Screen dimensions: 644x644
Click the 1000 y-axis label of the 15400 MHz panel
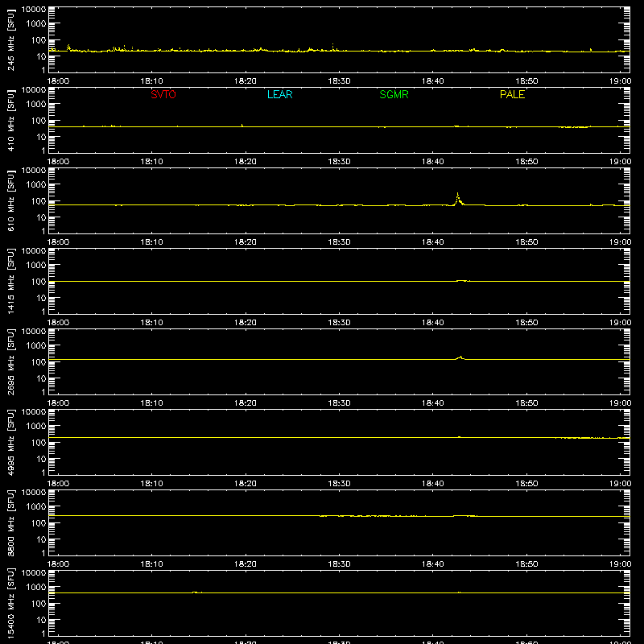tap(36, 588)
